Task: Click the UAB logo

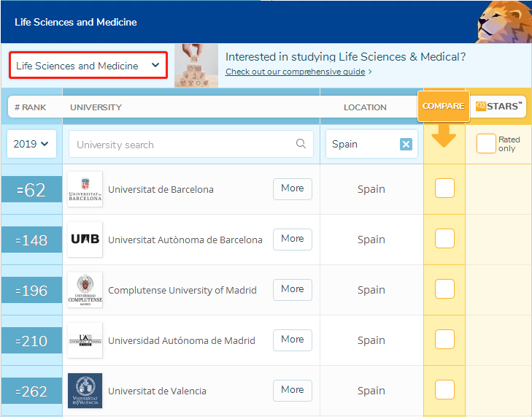Action: (x=85, y=240)
